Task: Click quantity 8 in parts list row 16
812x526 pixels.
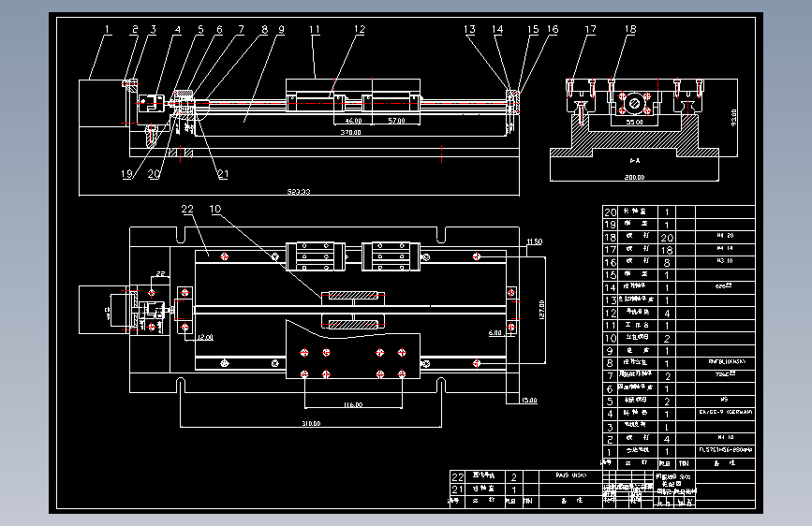Action: (x=667, y=263)
